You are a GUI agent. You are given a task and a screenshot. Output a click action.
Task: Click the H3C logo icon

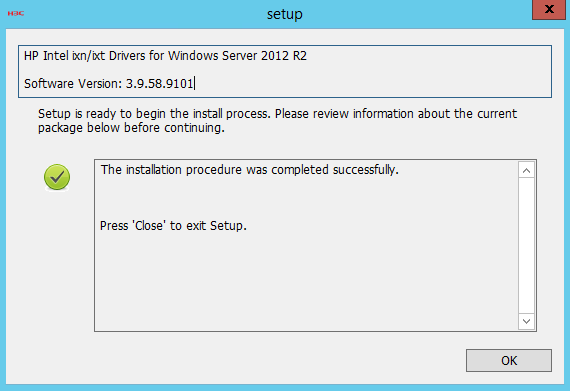pyautogui.click(x=16, y=13)
